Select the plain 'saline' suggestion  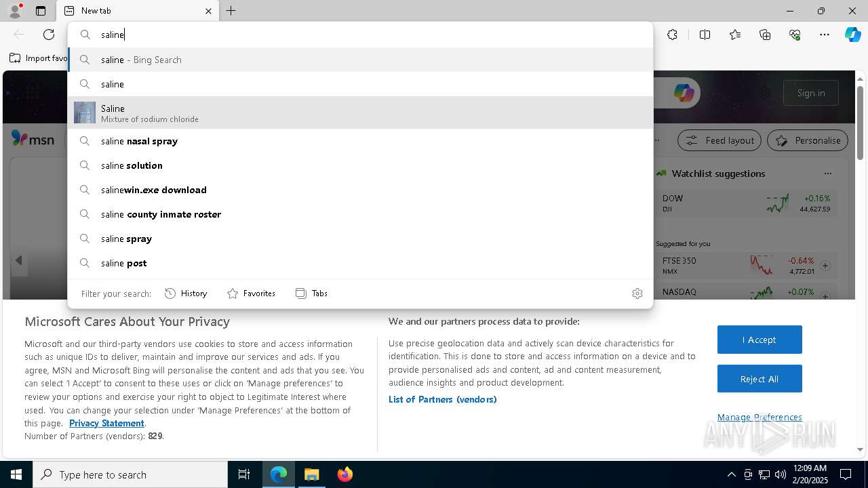point(360,84)
